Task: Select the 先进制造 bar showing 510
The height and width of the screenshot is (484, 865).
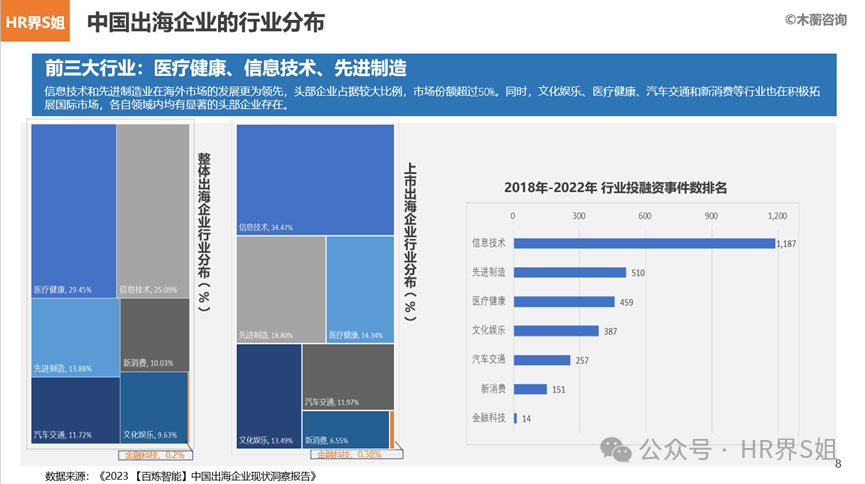Action: pyautogui.click(x=569, y=272)
